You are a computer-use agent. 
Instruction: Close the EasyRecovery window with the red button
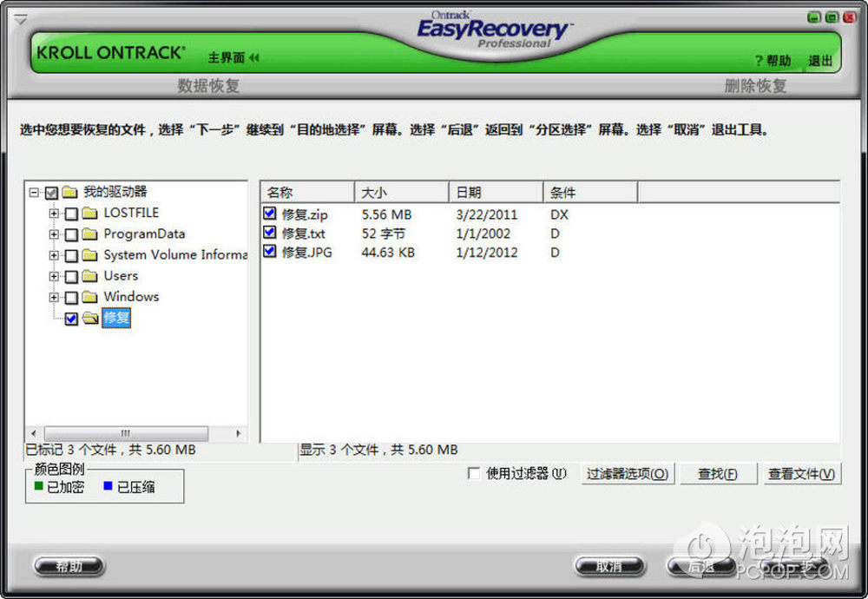849,17
